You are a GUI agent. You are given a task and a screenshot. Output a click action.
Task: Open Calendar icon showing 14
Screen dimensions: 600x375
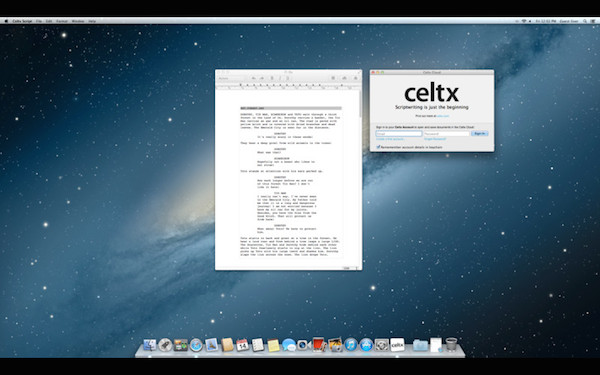point(242,345)
